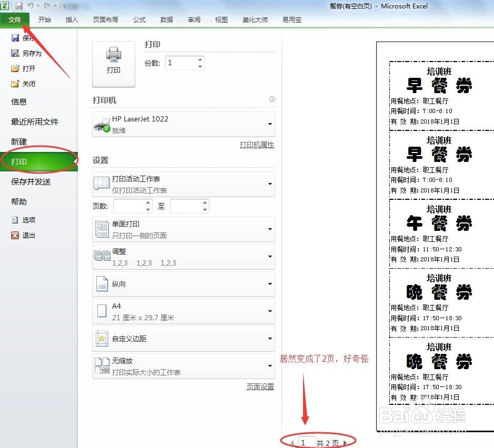Expand the 无缩放 scaling options dropdown
Viewport: 494px width, 448px height.
click(x=270, y=366)
